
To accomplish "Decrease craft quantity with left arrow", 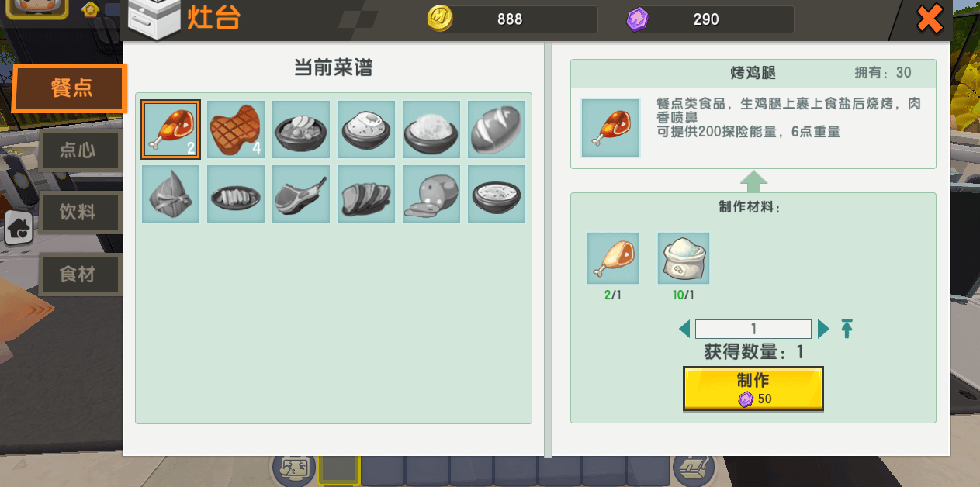I will click(684, 330).
